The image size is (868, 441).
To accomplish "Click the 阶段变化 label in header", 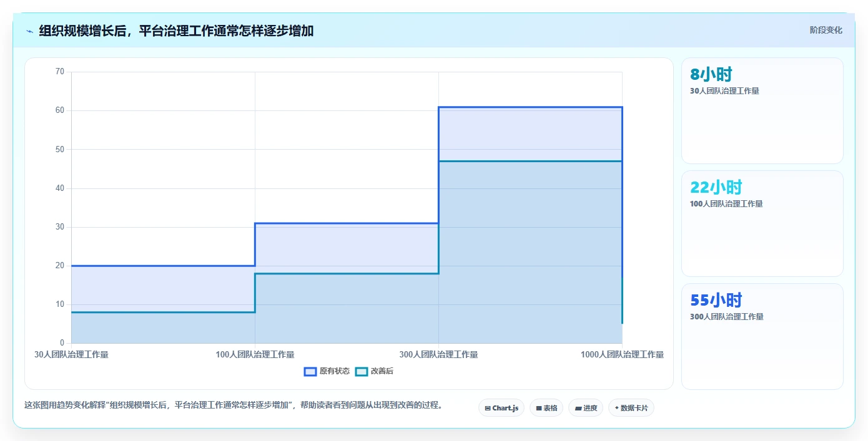I will [x=826, y=30].
